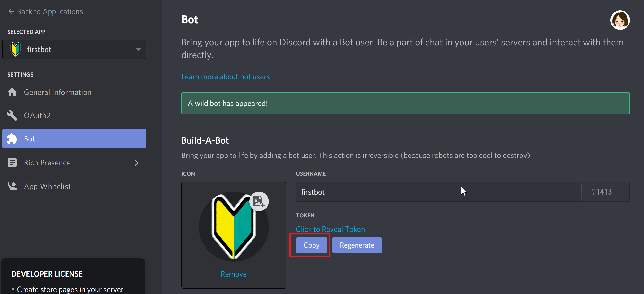
Task: Click the upload image icon on bot avatar
Action: (259, 201)
